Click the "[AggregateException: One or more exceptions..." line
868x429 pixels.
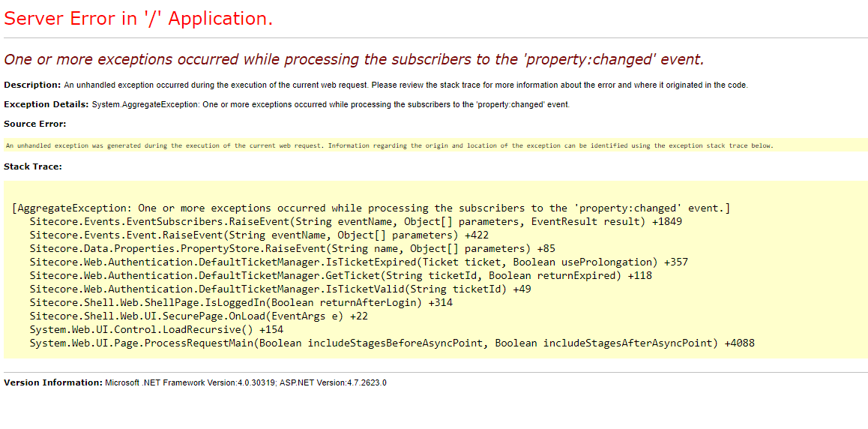pos(371,208)
